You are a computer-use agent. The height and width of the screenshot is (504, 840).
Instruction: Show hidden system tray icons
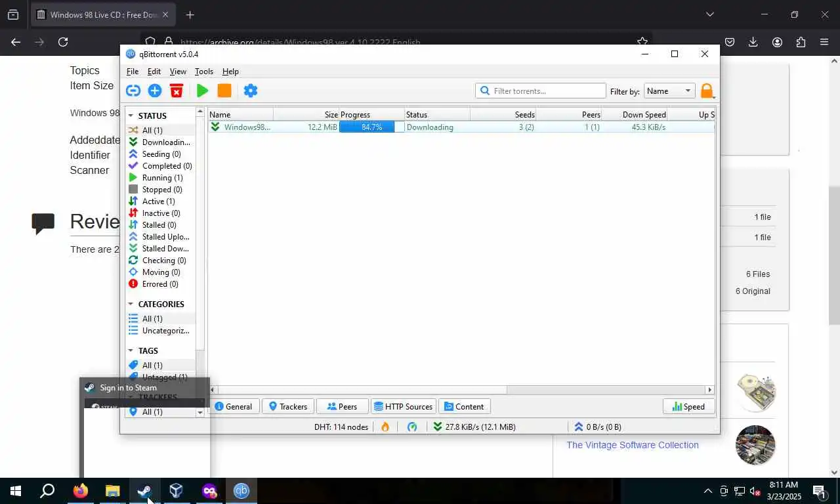[707, 491]
